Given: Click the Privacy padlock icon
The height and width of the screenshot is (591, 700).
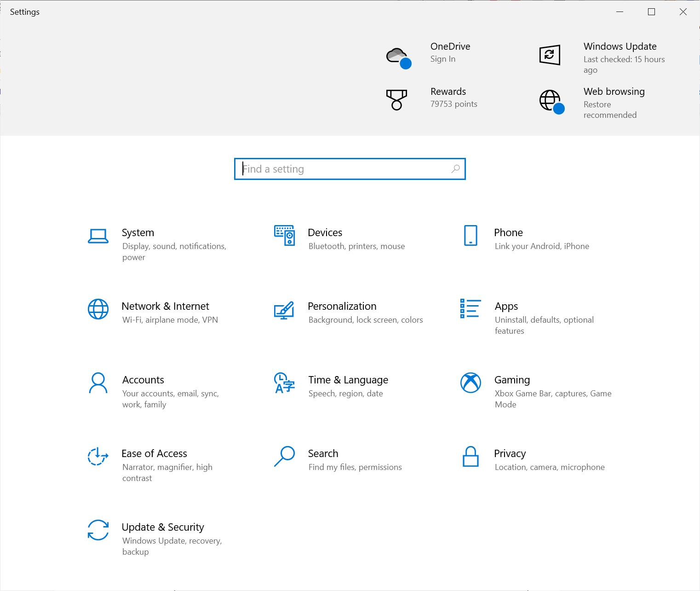Looking at the screenshot, I should tap(470, 457).
